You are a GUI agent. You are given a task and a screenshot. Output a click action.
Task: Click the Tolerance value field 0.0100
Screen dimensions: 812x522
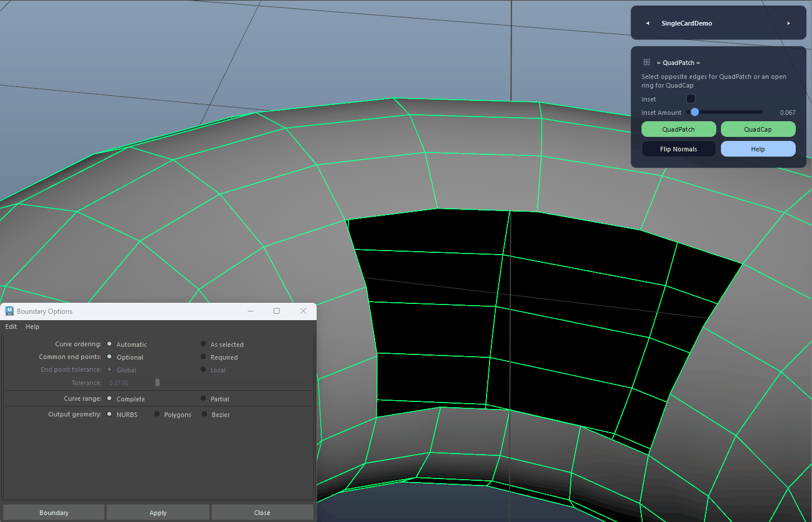(130, 383)
